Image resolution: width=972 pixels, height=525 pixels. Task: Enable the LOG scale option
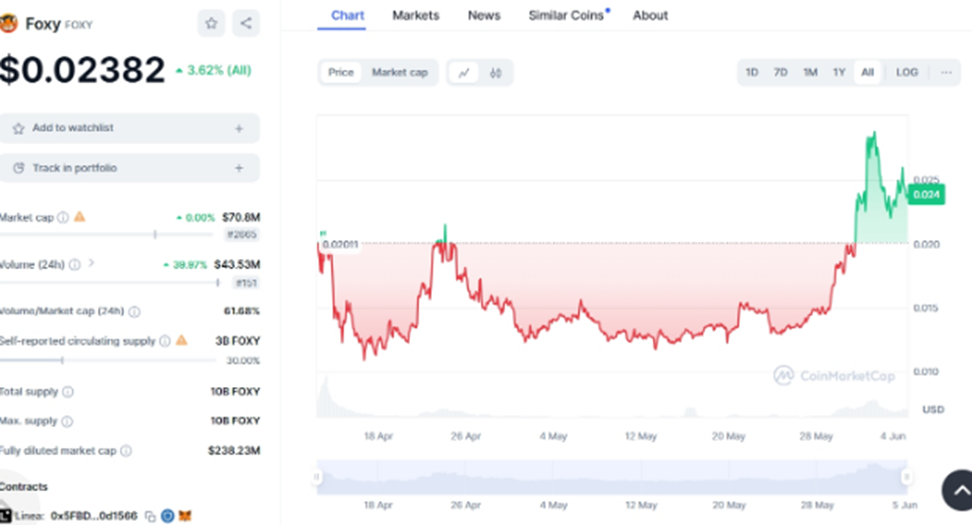pyautogui.click(x=906, y=73)
